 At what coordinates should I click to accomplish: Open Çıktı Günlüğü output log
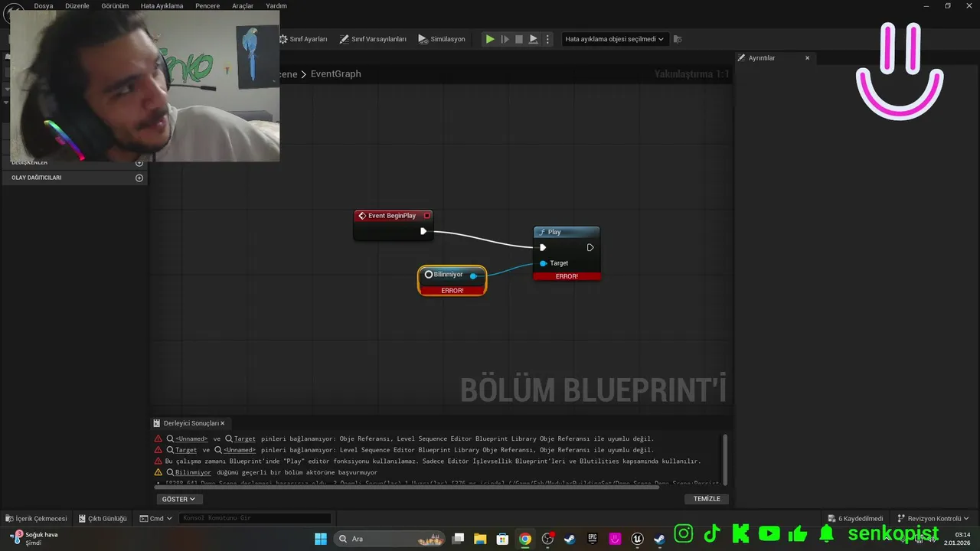click(102, 518)
